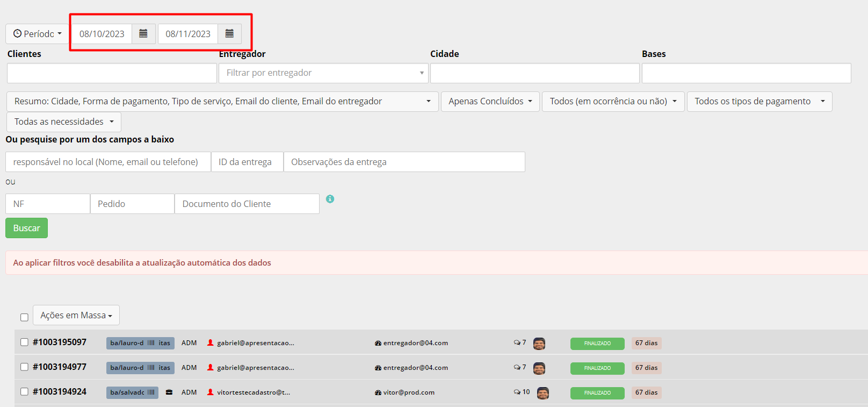Select checkbox for delivery #1003195097
Screen dimensions: 868x407
click(24, 342)
